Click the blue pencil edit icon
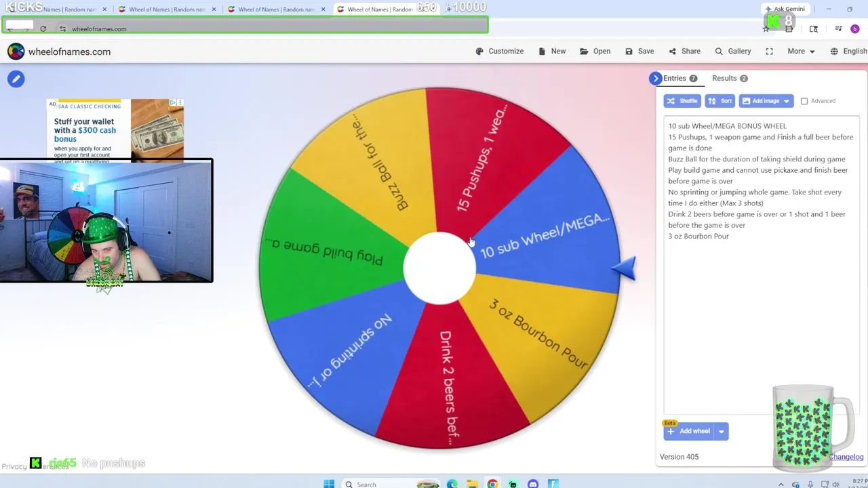Image resolution: width=868 pixels, height=488 pixels. pos(16,79)
